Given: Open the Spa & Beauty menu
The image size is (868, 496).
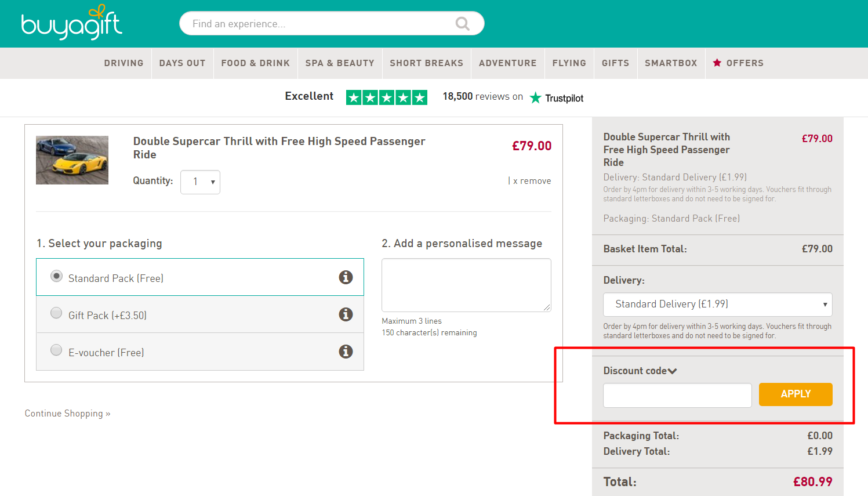Looking at the screenshot, I should 340,63.
